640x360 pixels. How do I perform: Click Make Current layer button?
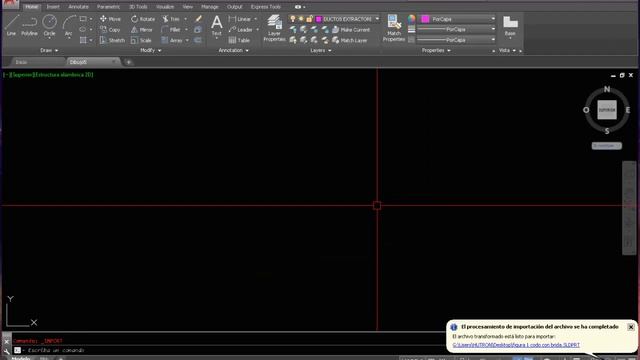(x=351, y=29)
